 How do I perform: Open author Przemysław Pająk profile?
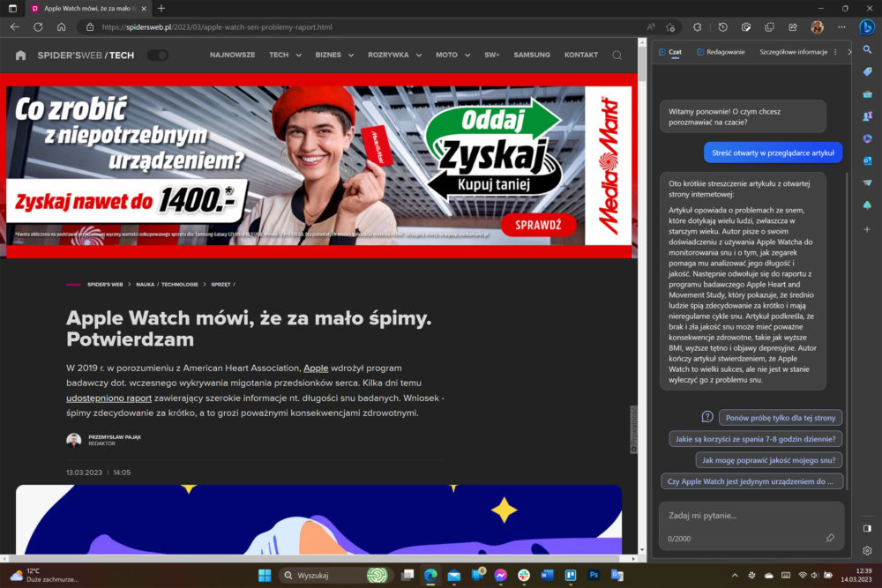click(114, 436)
